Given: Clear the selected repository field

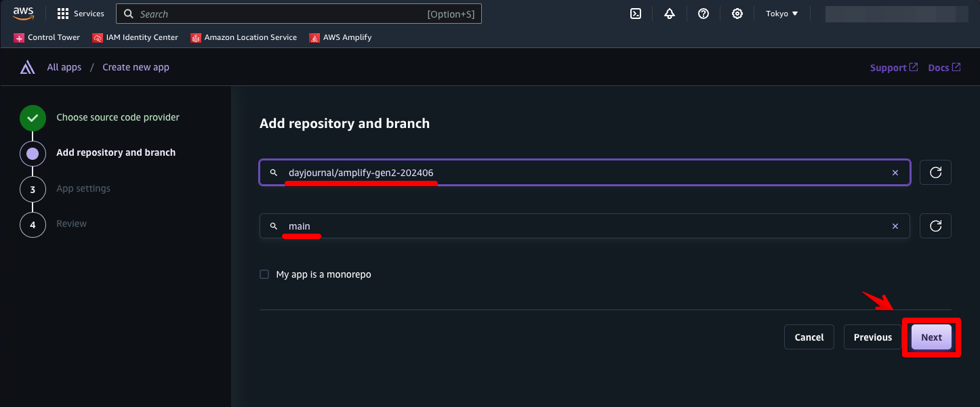Looking at the screenshot, I should pyautogui.click(x=895, y=173).
